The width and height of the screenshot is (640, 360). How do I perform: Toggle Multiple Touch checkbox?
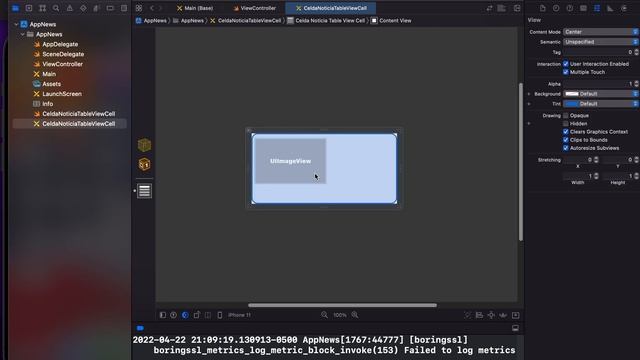click(566, 72)
